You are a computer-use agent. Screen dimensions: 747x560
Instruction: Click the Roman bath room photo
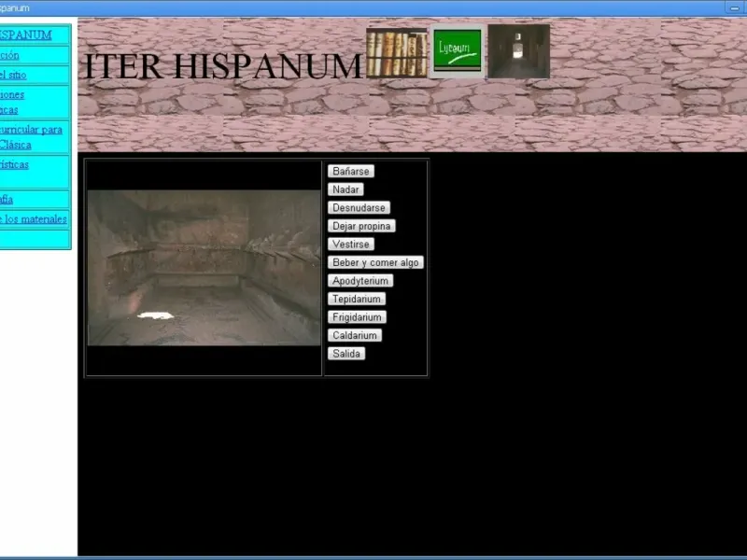[x=204, y=268]
